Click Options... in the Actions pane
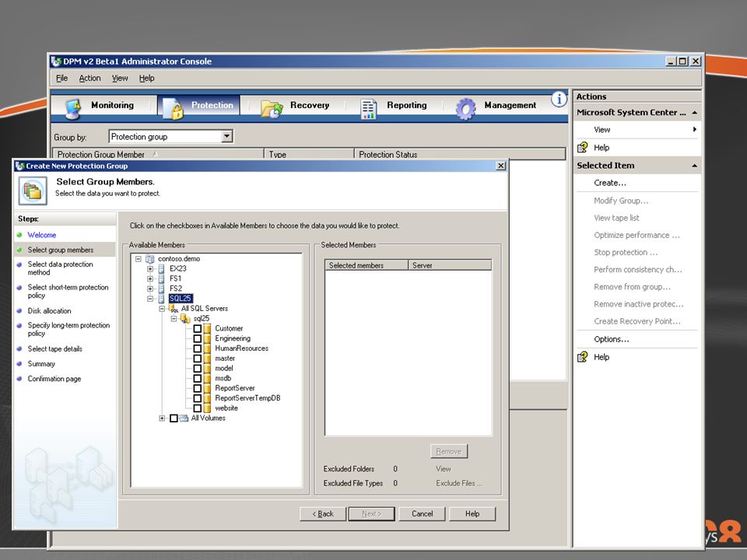 (x=612, y=340)
